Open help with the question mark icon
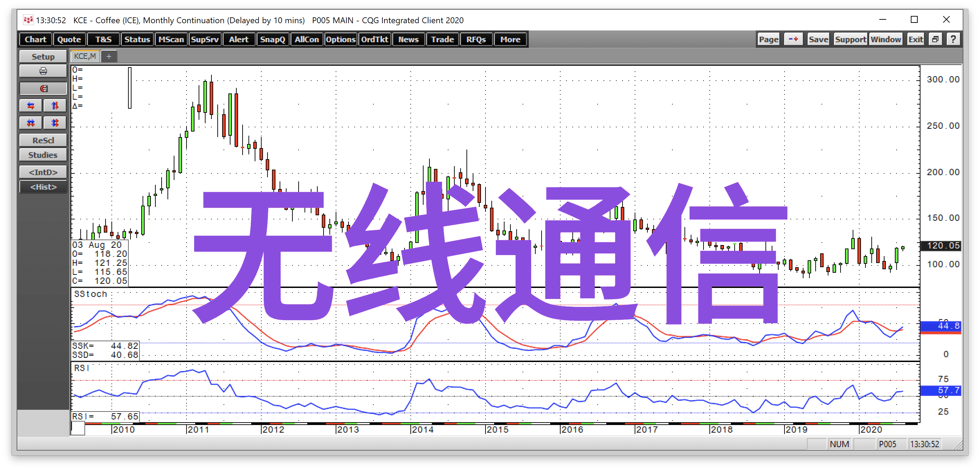Screen dimensions: 980x470 click(x=953, y=39)
